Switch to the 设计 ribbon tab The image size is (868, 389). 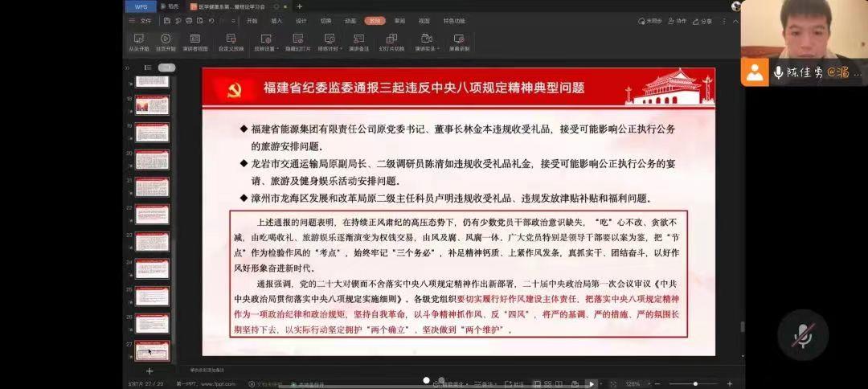(301, 21)
